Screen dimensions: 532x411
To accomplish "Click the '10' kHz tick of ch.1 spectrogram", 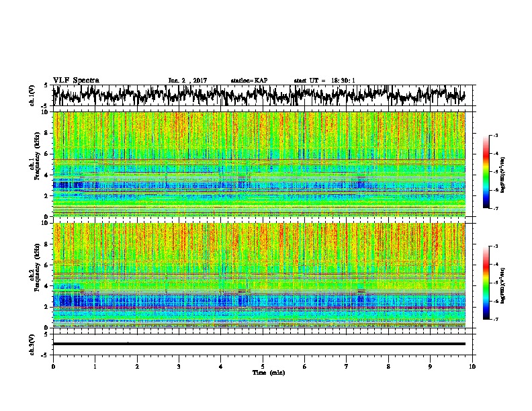I will 46,112.
